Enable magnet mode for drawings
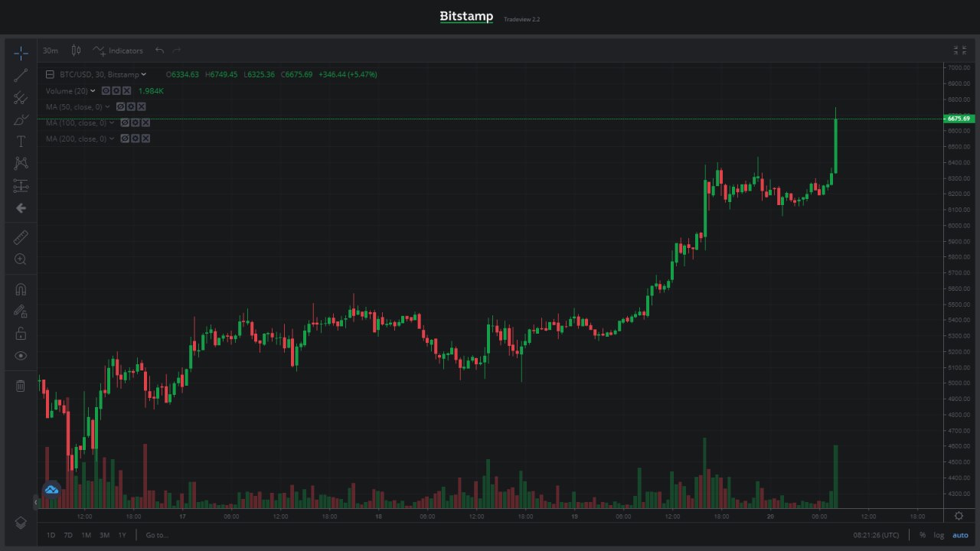 pos(21,289)
